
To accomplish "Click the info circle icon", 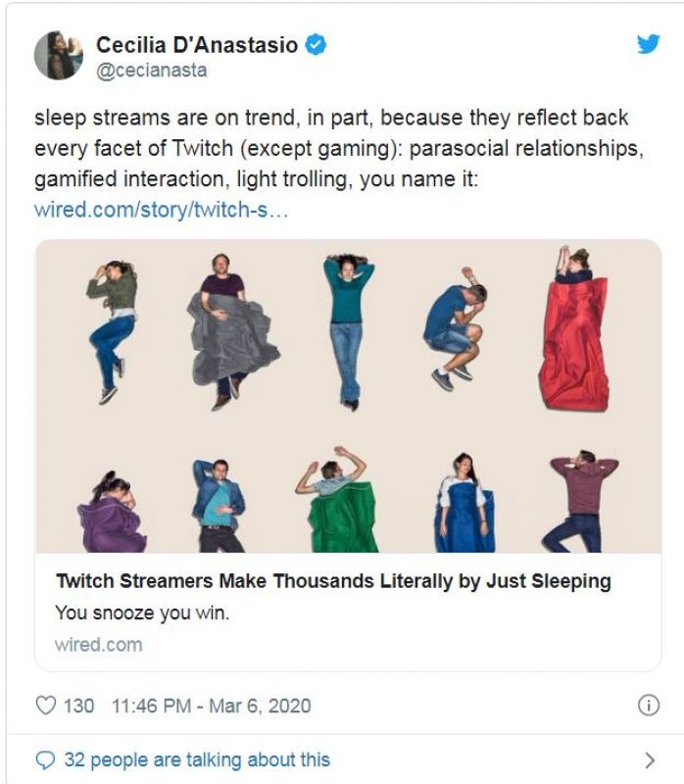I will [647, 705].
